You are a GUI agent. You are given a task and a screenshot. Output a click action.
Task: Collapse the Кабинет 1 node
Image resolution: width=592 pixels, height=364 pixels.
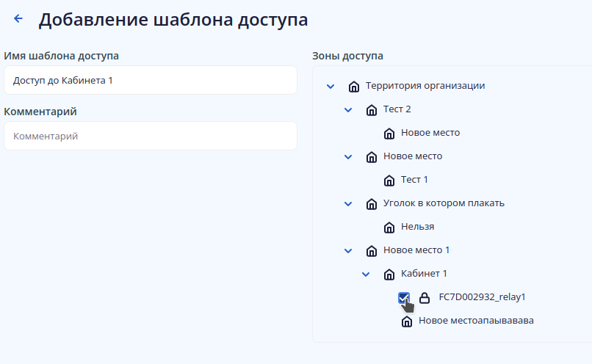(366, 274)
